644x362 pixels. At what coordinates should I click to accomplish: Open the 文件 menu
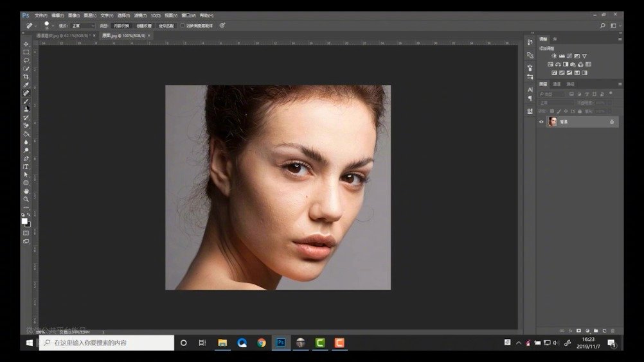pyautogui.click(x=40, y=15)
